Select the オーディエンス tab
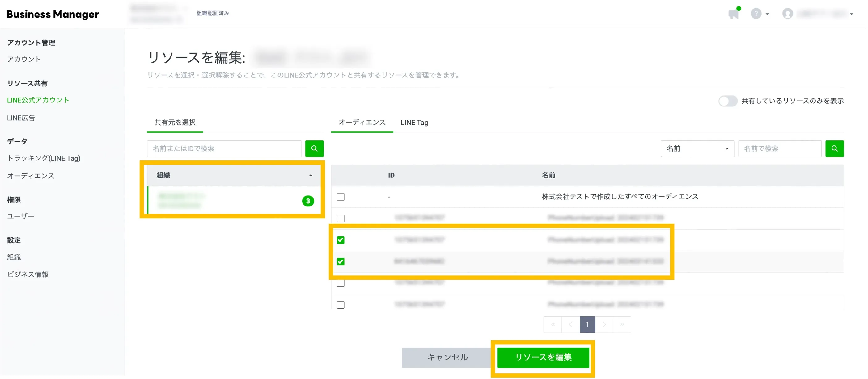The width and height of the screenshot is (868, 379). 362,123
